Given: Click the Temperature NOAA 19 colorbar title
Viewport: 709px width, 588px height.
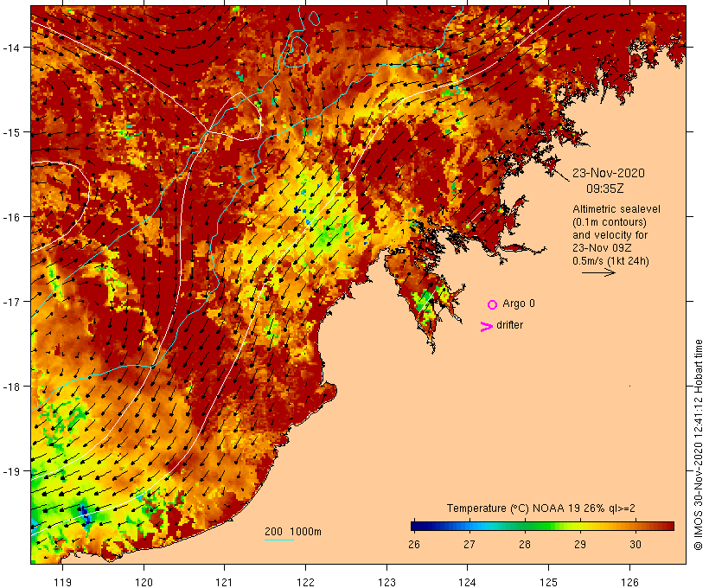Looking at the screenshot, I should click(x=540, y=508).
